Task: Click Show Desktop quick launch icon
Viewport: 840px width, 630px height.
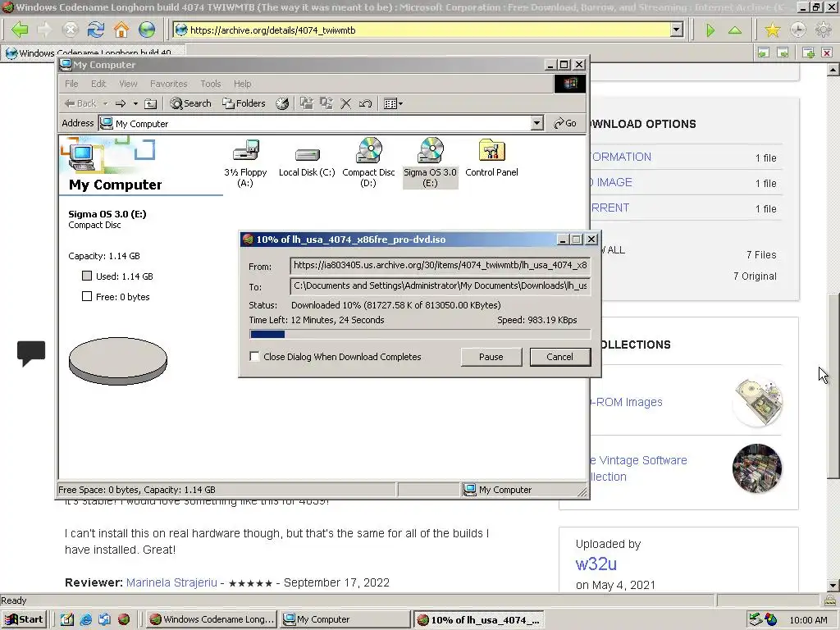Action: point(67,619)
